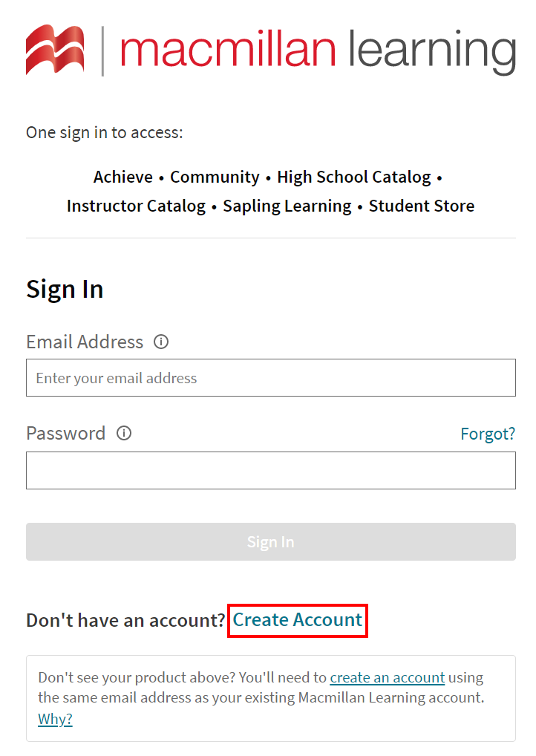
Task: Click the Instructor Catalog text
Action: point(136,206)
